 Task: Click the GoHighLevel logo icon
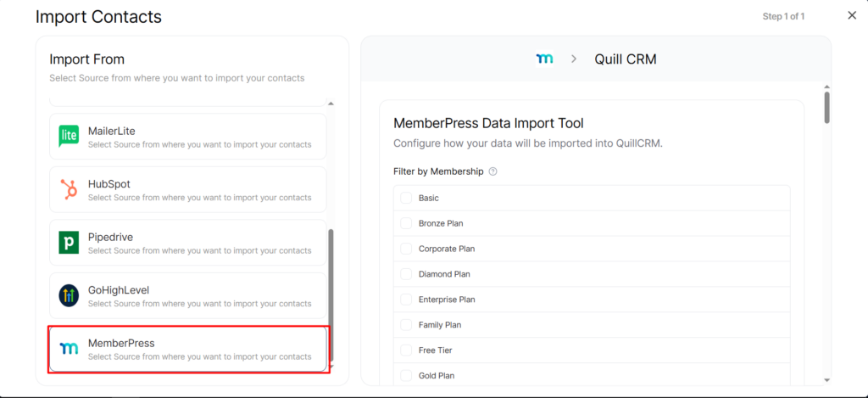[x=69, y=295]
